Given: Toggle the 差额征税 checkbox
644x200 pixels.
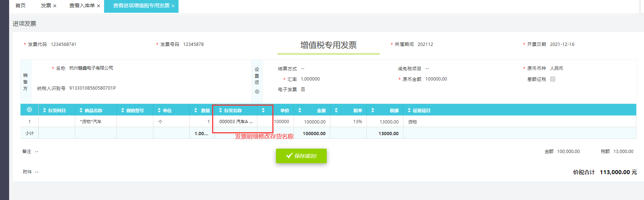Looking at the screenshot, I should pos(553,79).
